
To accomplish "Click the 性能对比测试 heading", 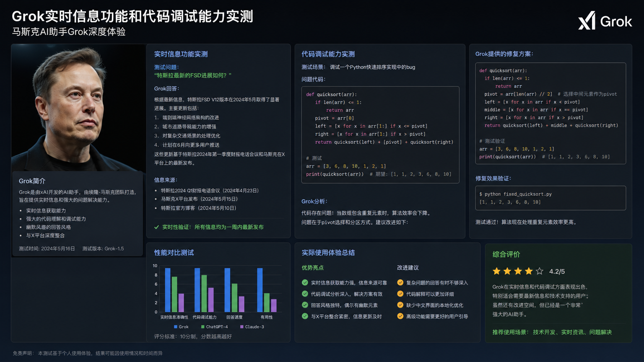I will [x=174, y=253].
